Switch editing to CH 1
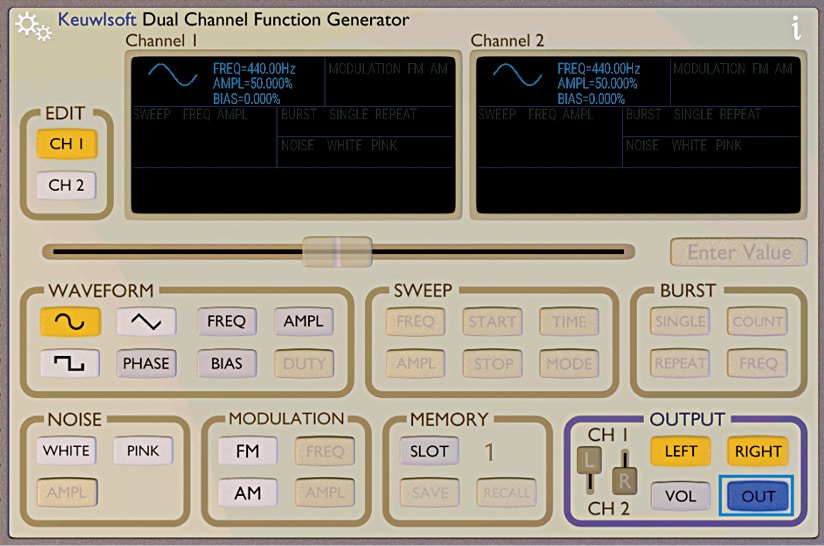Image resolution: width=824 pixels, height=546 pixels. 67,144
